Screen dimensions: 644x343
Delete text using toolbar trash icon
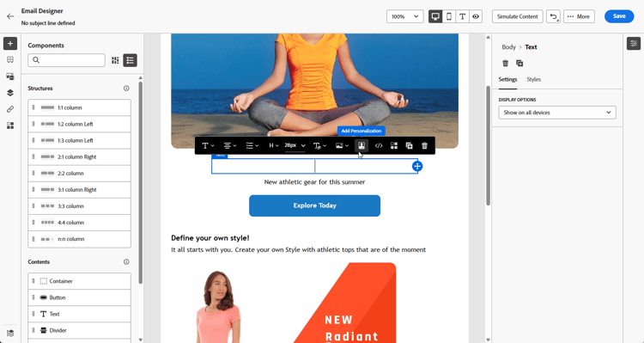tap(425, 145)
